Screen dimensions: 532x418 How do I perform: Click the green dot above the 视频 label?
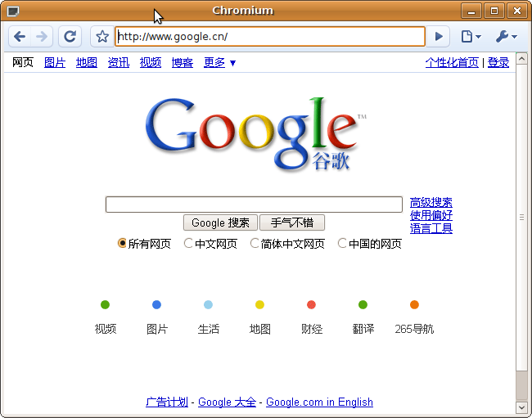pyautogui.click(x=106, y=305)
